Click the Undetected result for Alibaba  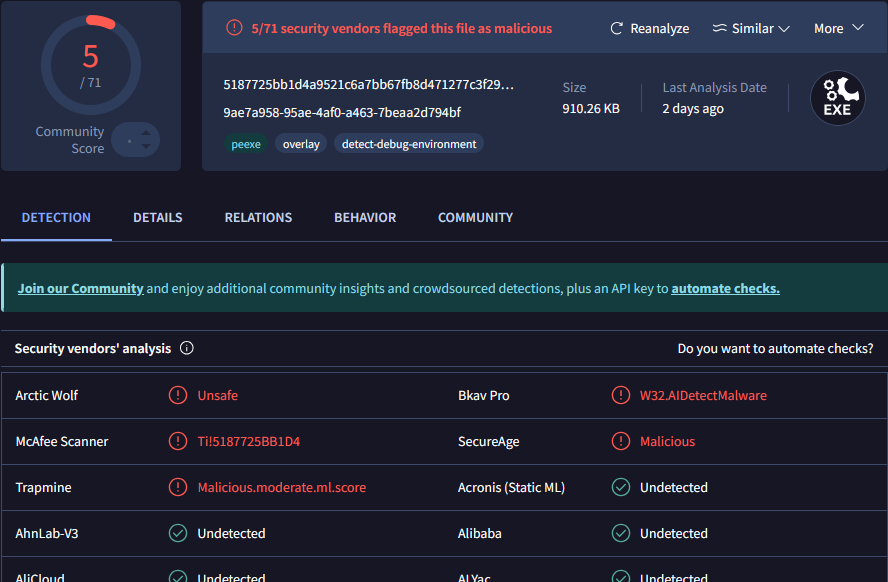[674, 533]
